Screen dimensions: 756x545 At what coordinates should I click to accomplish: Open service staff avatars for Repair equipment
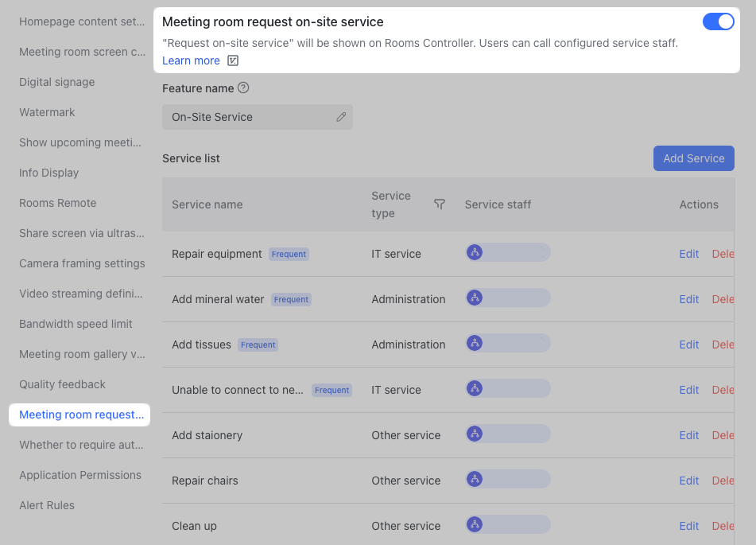(475, 251)
